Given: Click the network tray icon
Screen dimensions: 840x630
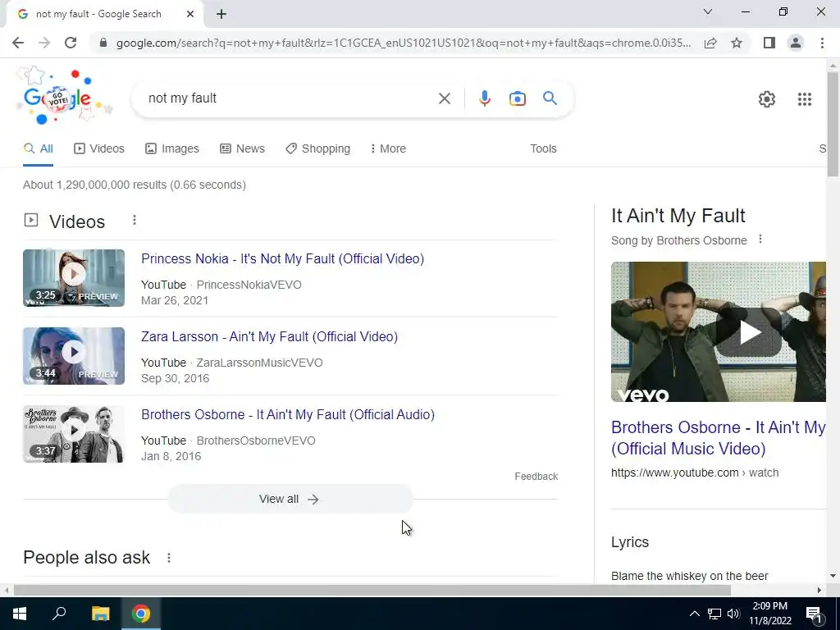Looking at the screenshot, I should [714, 614].
